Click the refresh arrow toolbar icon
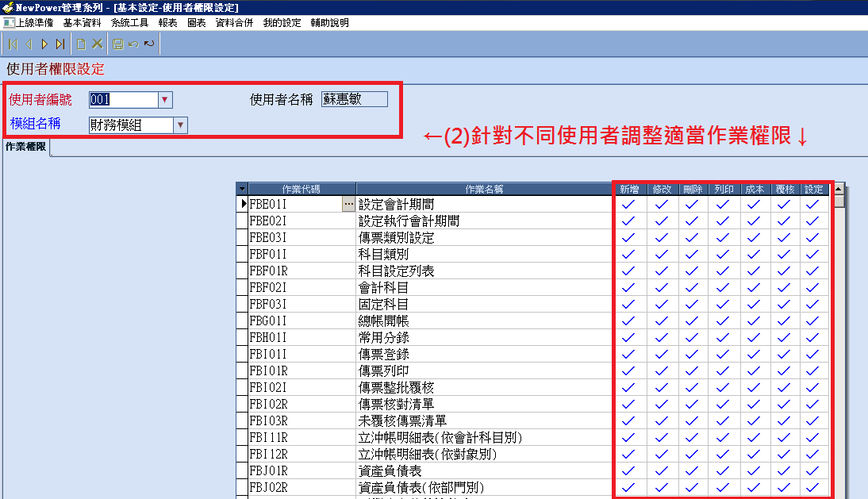868x499 pixels. [x=148, y=44]
